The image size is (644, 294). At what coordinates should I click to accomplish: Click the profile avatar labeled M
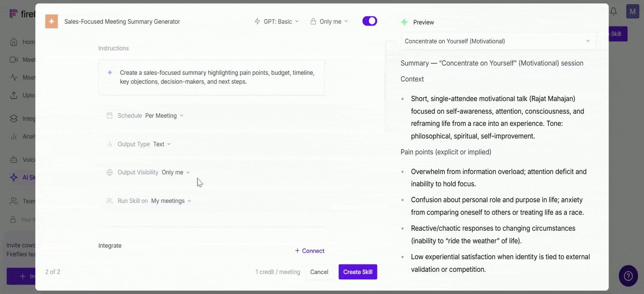click(x=633, y=12)
